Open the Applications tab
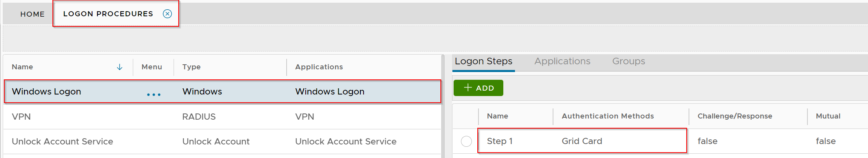The image size is (868, 158). click(x=562, y=61)
